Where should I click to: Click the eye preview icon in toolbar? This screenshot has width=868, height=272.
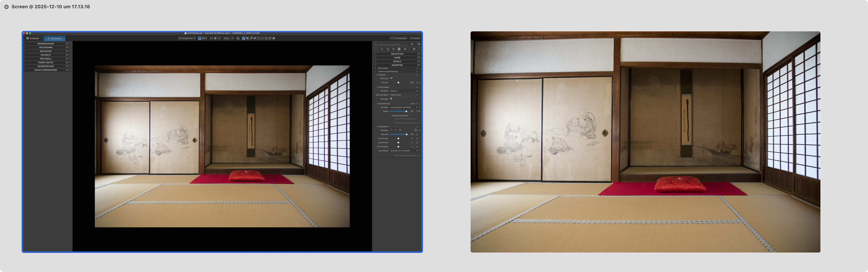click(274, 38)
